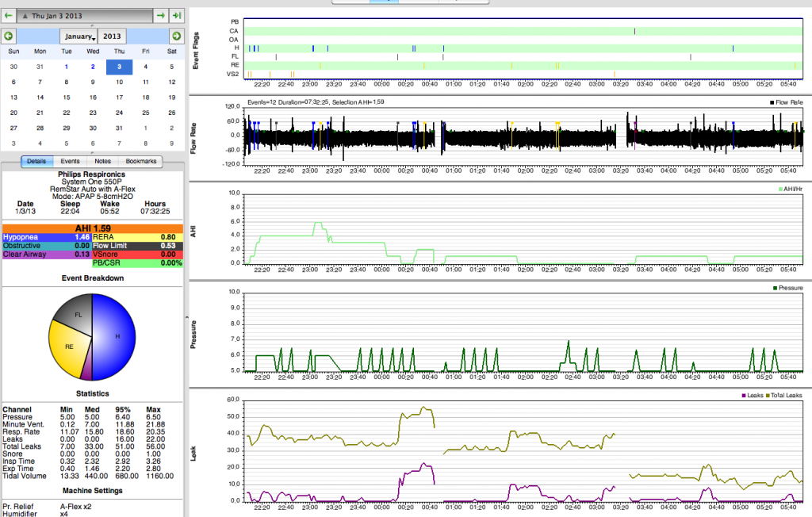Click the Total Leaks legend entry
Image resolution: width=812 pixels, height=517 pixels.
[784, 395]
